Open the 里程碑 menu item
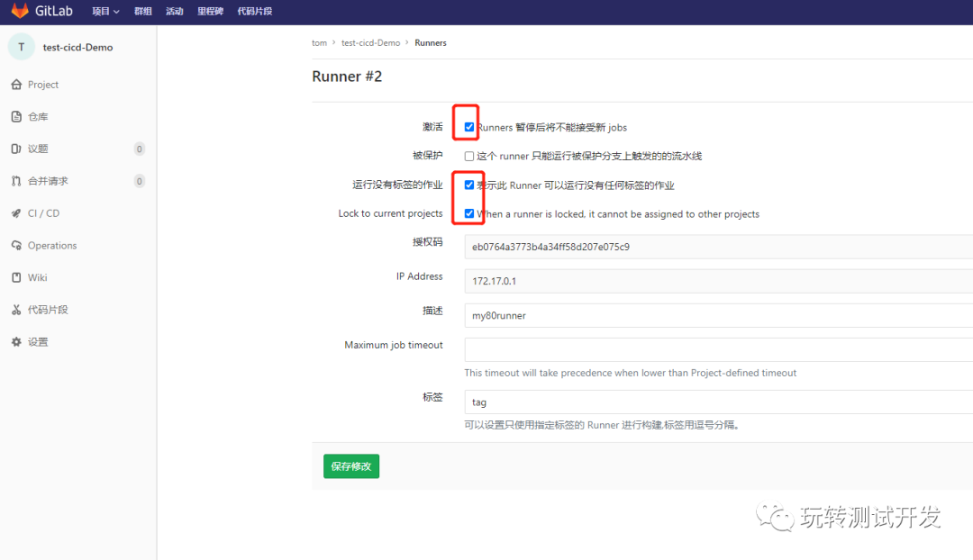This screenshot has height=560, width=973. coord(210,11)
